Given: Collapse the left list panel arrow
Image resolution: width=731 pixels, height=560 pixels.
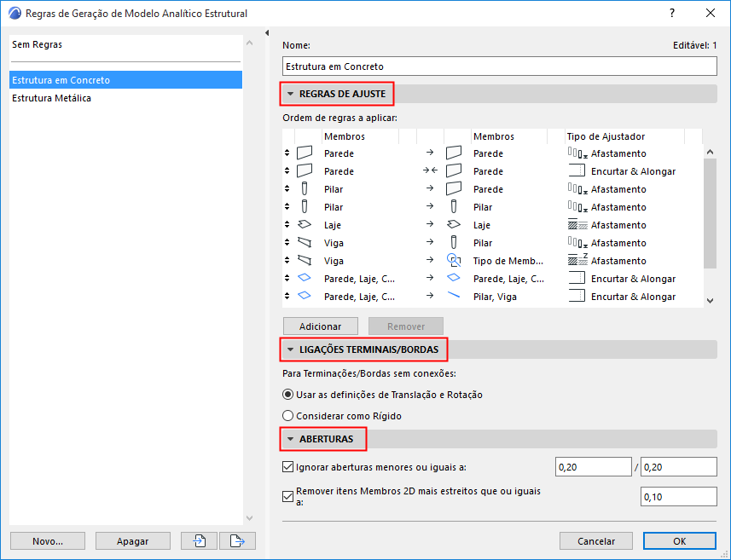Looking at the screenshot, I should tap(267, 32).
